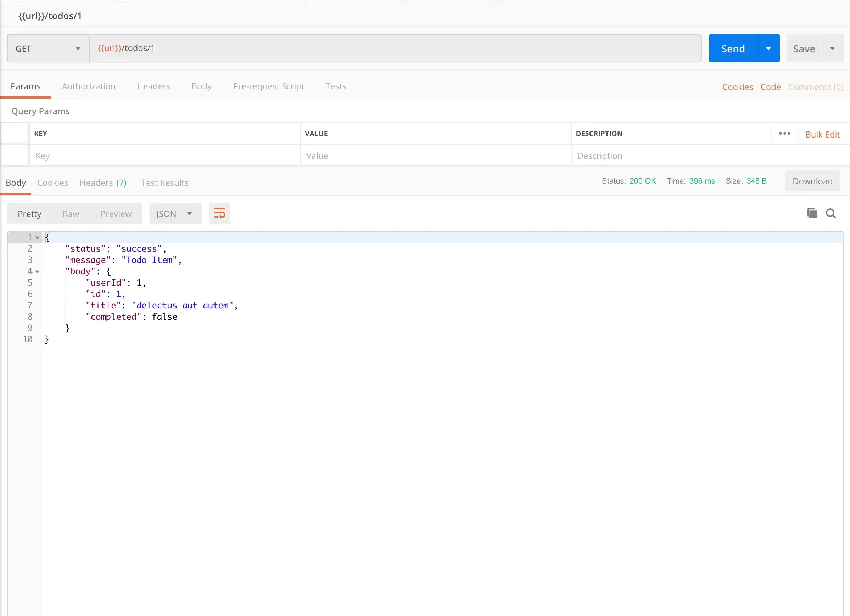The height and width of the screenshot is (616, 850).
Task: Click the three-dots column options icon
Action: pos(784,133)
